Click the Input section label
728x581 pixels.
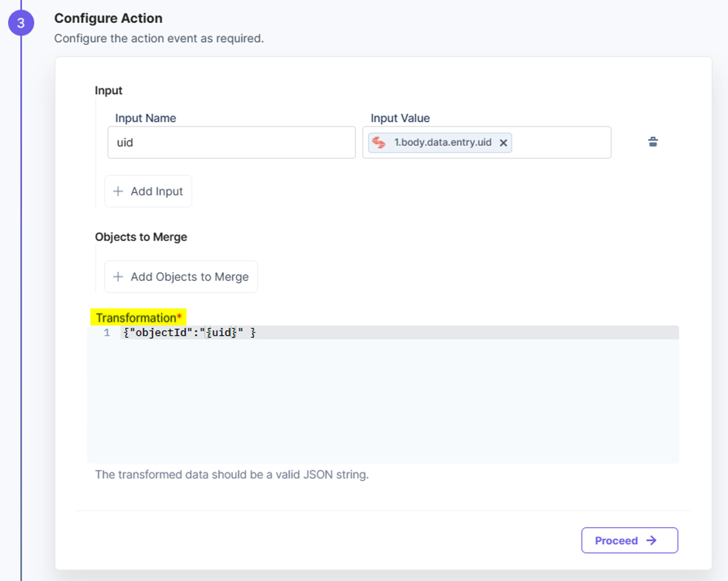[108, 90]
